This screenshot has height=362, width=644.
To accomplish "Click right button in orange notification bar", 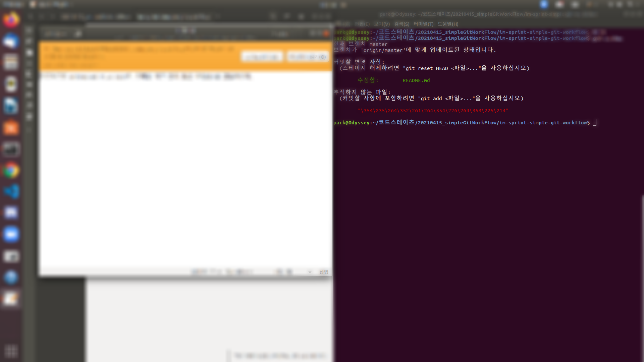I will [x=308, y=57].
